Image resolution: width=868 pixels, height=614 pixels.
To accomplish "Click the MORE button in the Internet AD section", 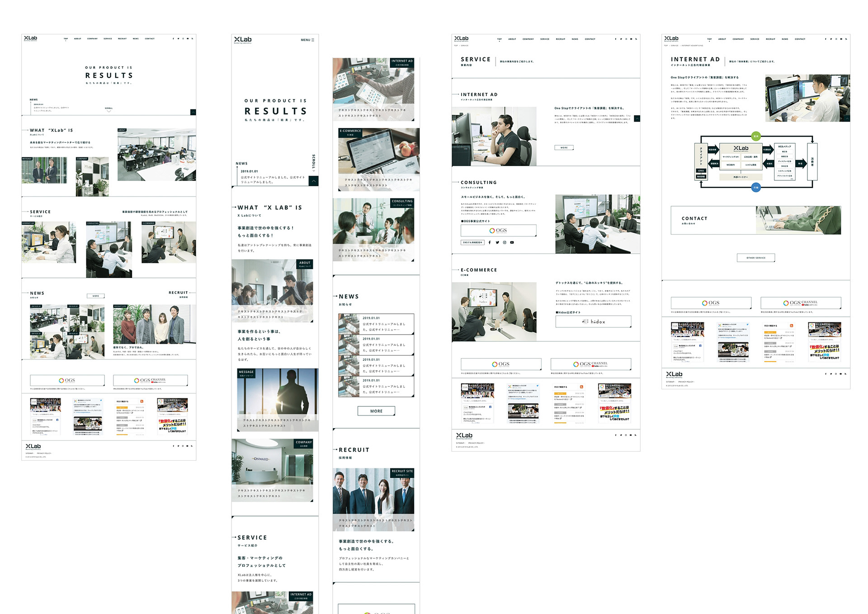I will tap(564, 147).
